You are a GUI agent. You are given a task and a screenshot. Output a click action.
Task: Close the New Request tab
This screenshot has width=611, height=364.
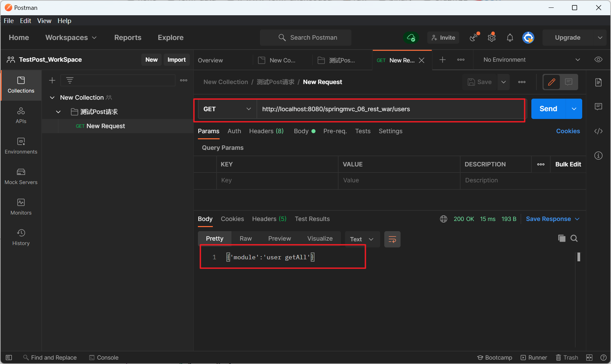pos(422,60)
